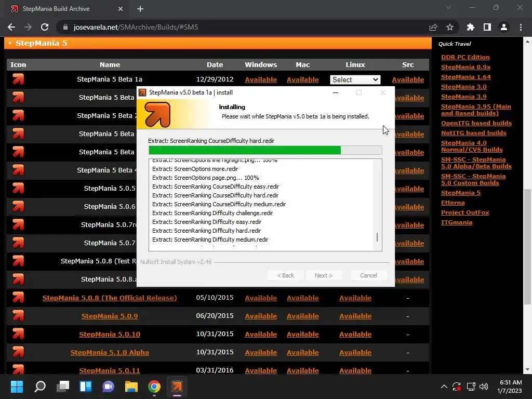Select log line 'ScreenOptions more.redir'
The image size is (532, 399).
[195, 169]
